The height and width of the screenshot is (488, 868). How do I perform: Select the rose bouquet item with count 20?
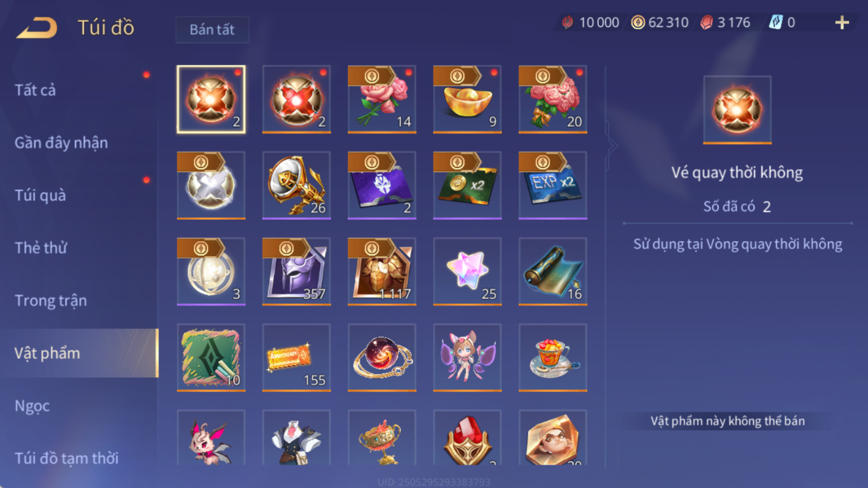click(552, 100)
